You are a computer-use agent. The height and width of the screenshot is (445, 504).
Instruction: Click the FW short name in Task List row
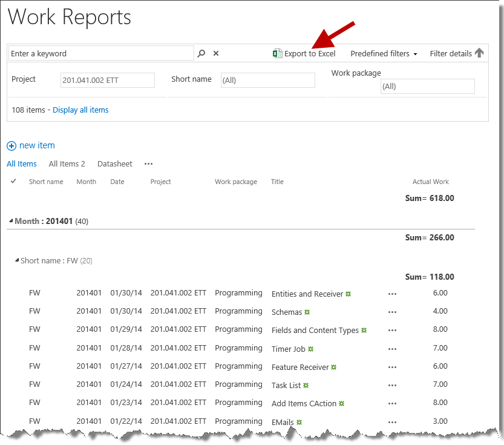tap(34, 384)
